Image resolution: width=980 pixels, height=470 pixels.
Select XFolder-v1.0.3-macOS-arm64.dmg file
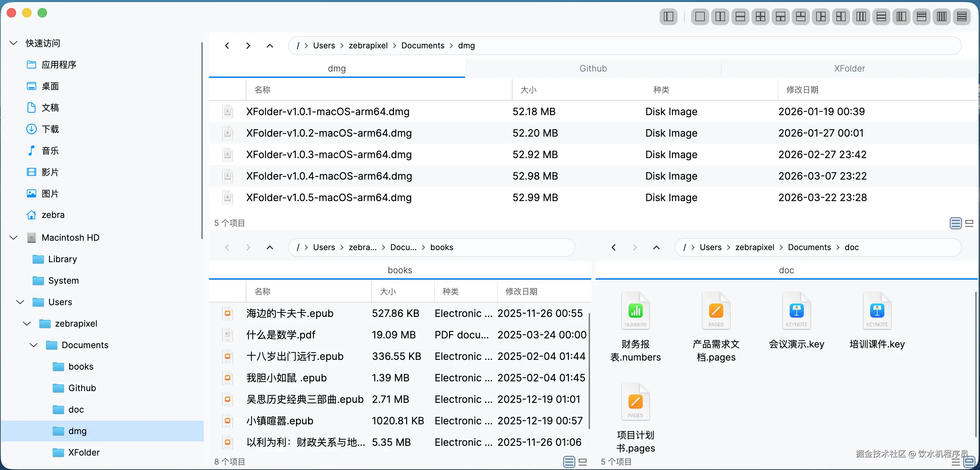click(593, 154)
